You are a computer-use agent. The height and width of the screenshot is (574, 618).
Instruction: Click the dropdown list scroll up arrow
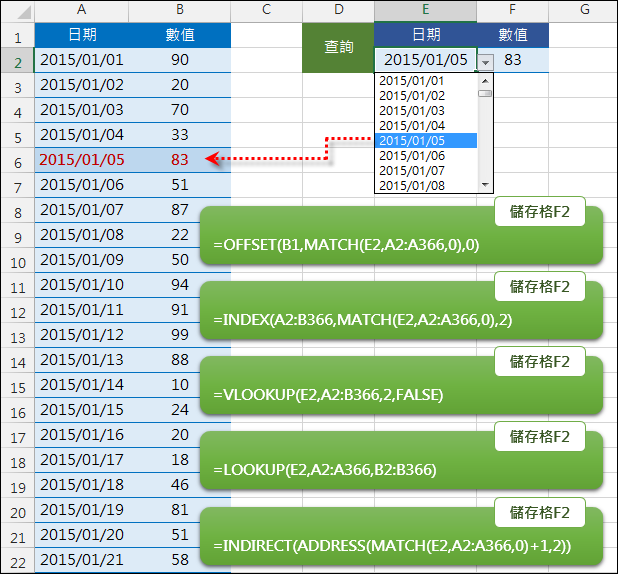pyautogui.click(x=485, y=81)
